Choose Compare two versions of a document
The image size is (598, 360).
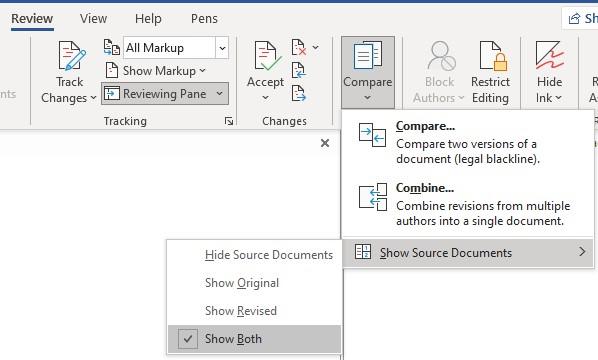(x=468, y=142)
